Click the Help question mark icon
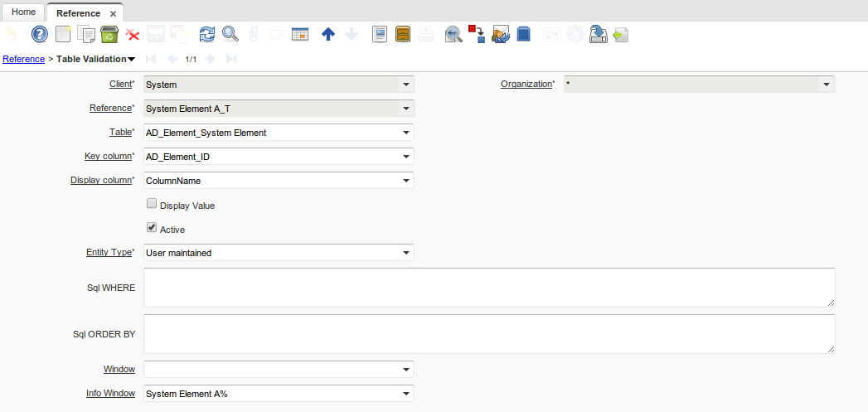Image resolution: width=868 pixels, height=412 pixels. [x=39, y=34]
